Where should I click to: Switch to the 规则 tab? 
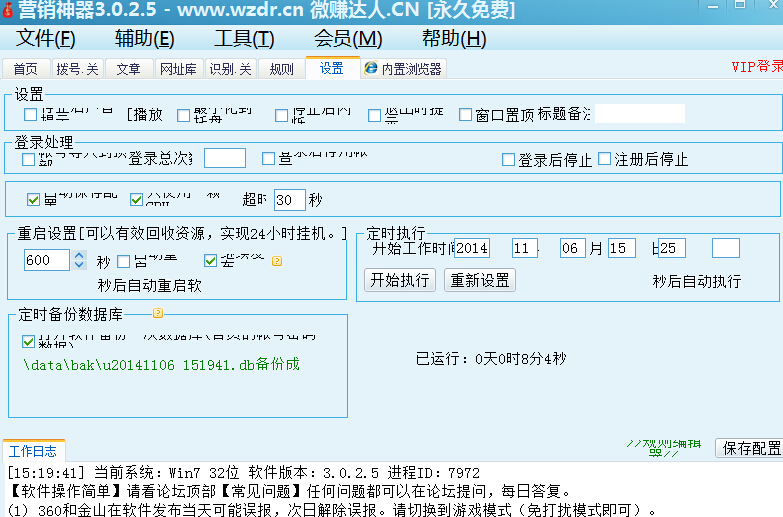(x=281, y=69)
